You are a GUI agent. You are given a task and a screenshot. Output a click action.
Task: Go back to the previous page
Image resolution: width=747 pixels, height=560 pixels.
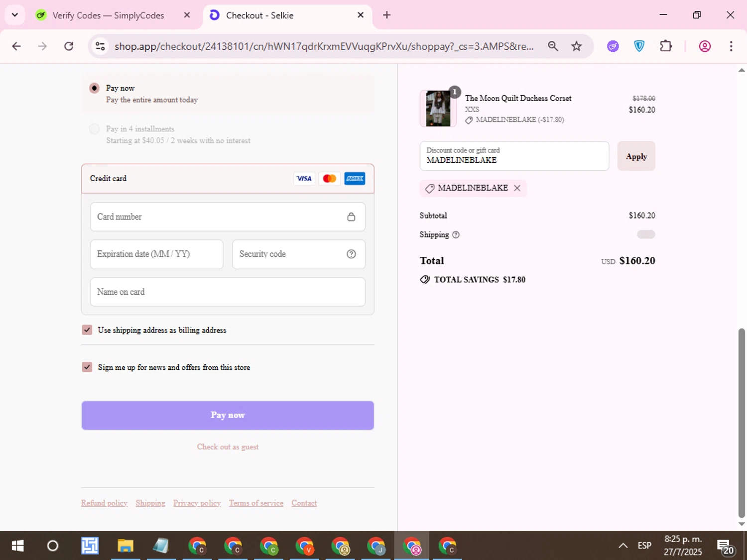16,46
